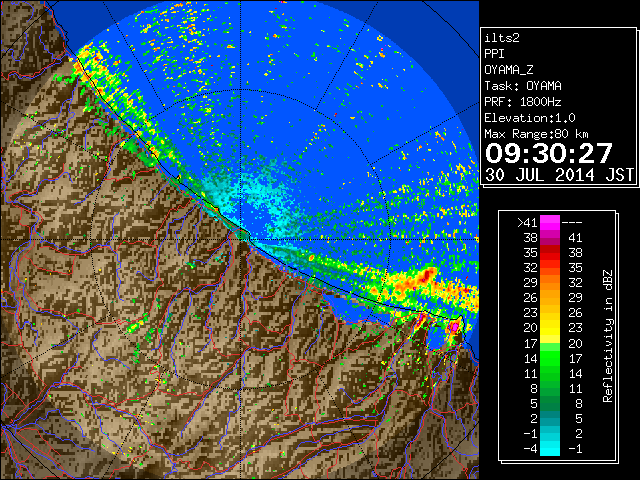Click the PPI scan type label
640x480 pixels.
tap(494, 54)
